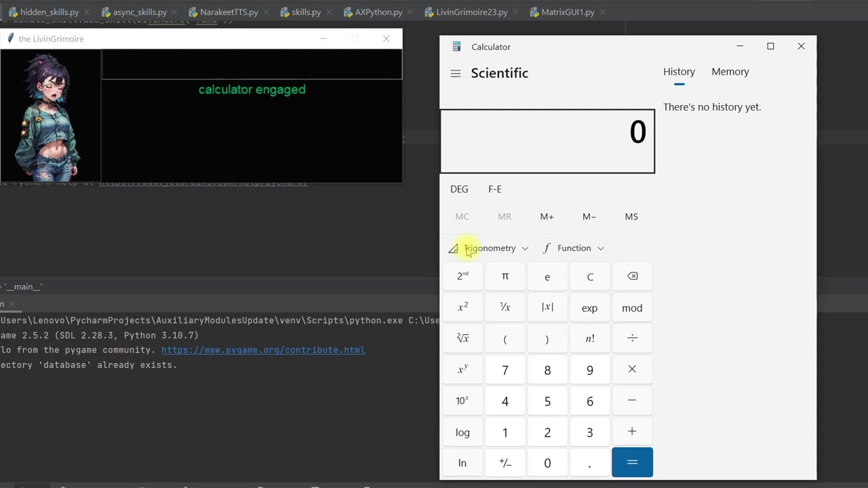Switch to the Memory tab
The width and height of the screenshot is (868, 488).
(730, 72)
